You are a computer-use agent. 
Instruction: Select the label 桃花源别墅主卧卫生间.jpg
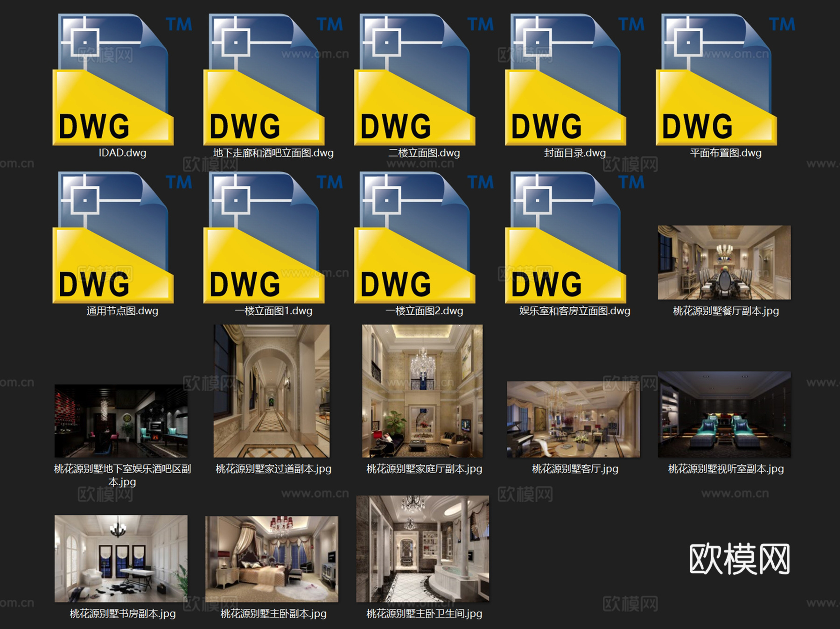tap(424, 613)
